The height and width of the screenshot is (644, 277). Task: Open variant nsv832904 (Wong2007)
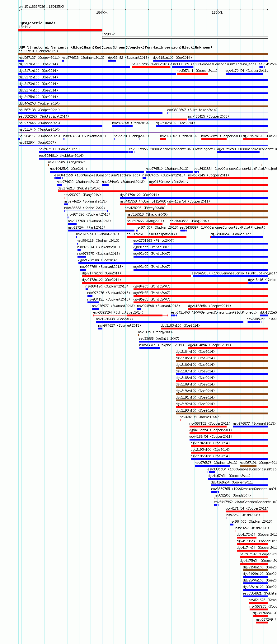[x=37, y=142]
